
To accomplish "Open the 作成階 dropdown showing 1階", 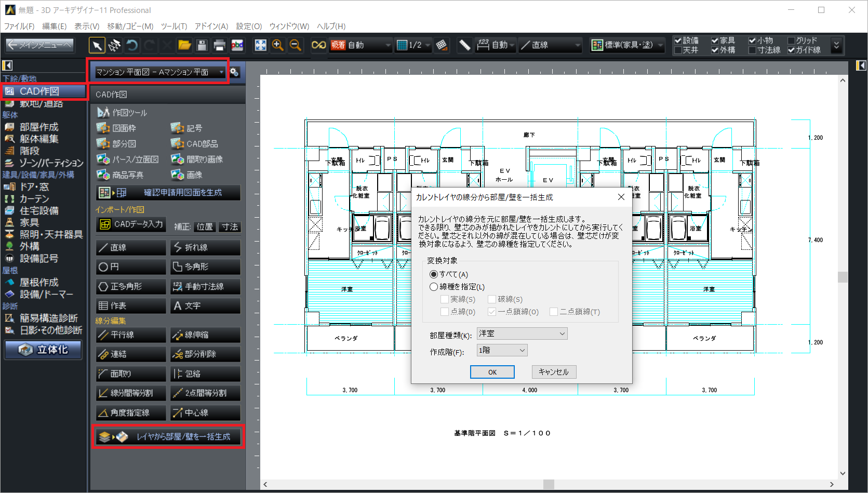I will [502, 351].
